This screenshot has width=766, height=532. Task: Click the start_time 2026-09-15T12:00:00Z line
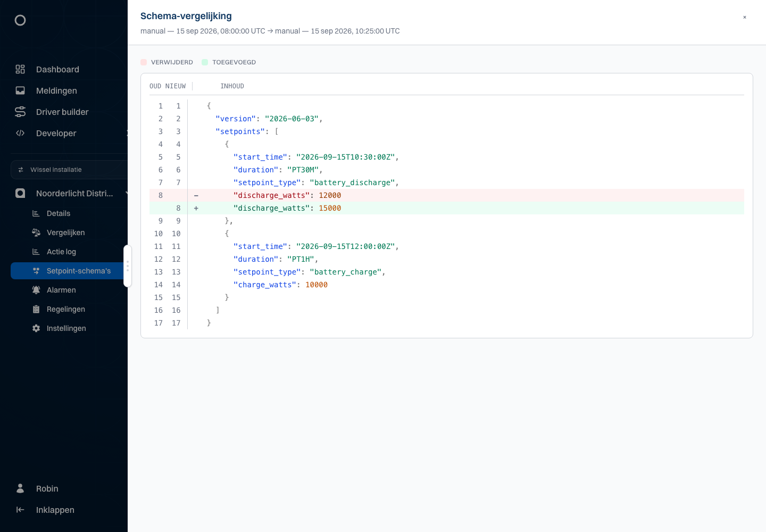pos(447,246)
